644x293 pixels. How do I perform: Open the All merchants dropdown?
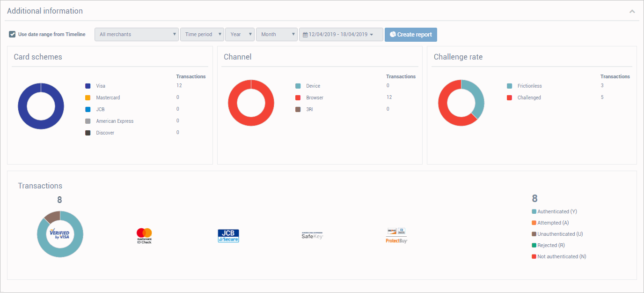pos(137,34)
